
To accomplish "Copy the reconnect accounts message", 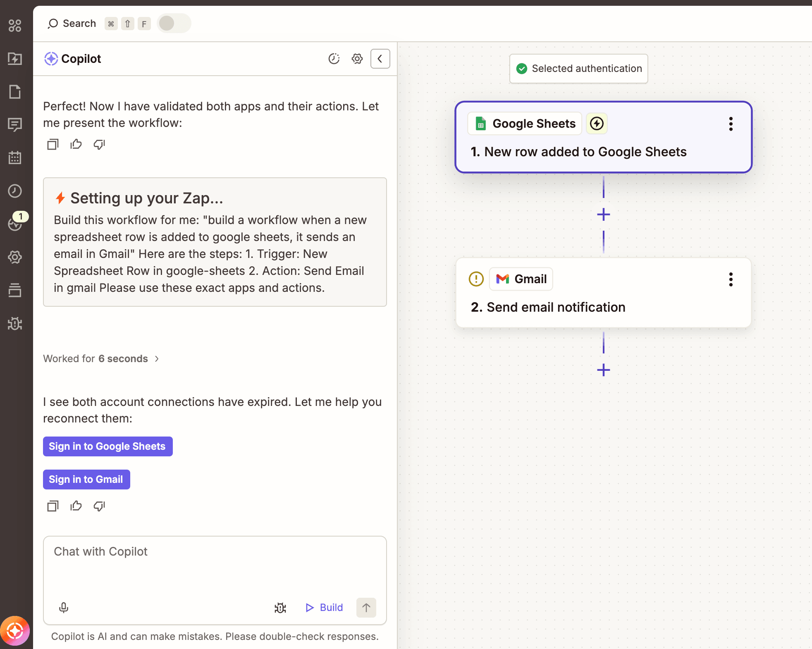I will [53, 506].
